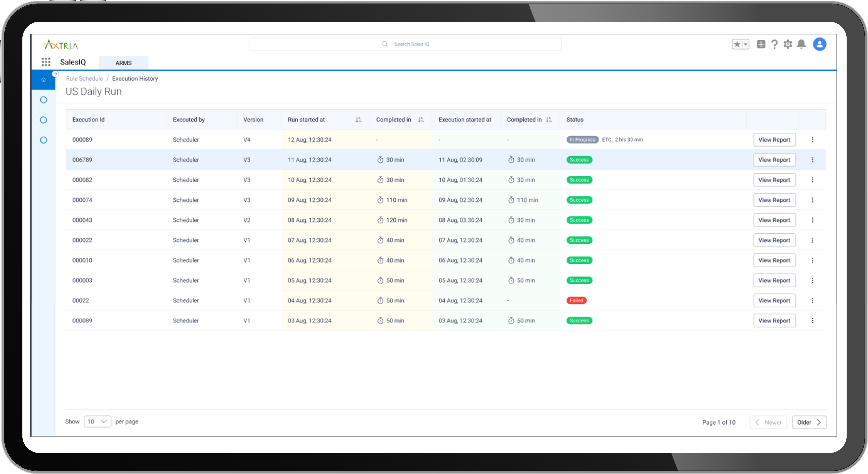Image resolution: width=868 pixels, height=474 pixels.
Task: Click the user profile avatar
Action: tap(819, 44)
